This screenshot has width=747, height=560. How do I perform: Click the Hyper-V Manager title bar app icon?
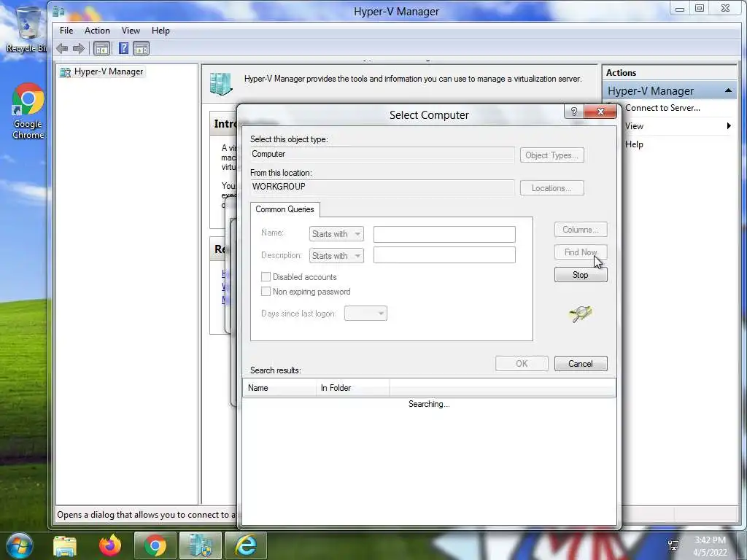point(58,11)
